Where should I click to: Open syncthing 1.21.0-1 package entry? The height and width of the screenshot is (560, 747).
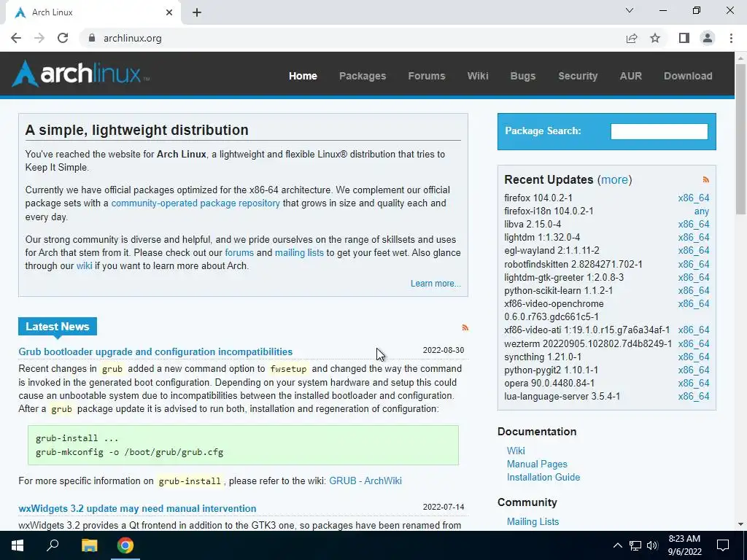[543, 357]
